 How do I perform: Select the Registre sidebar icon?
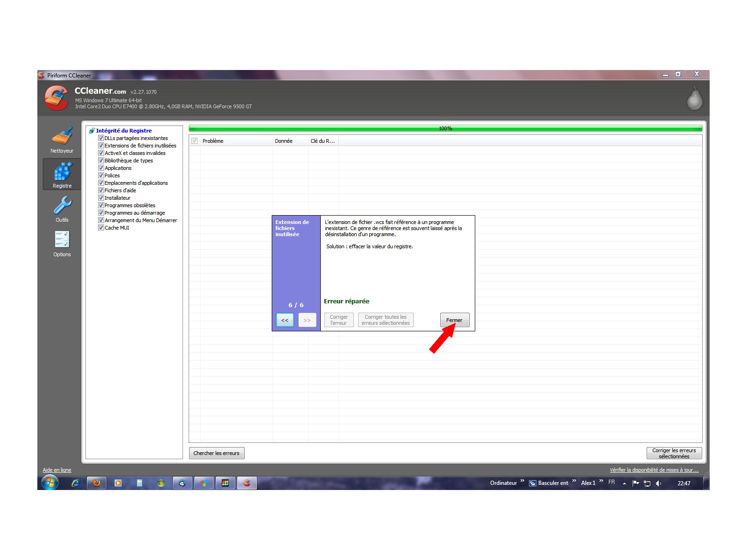click(62, 175)
